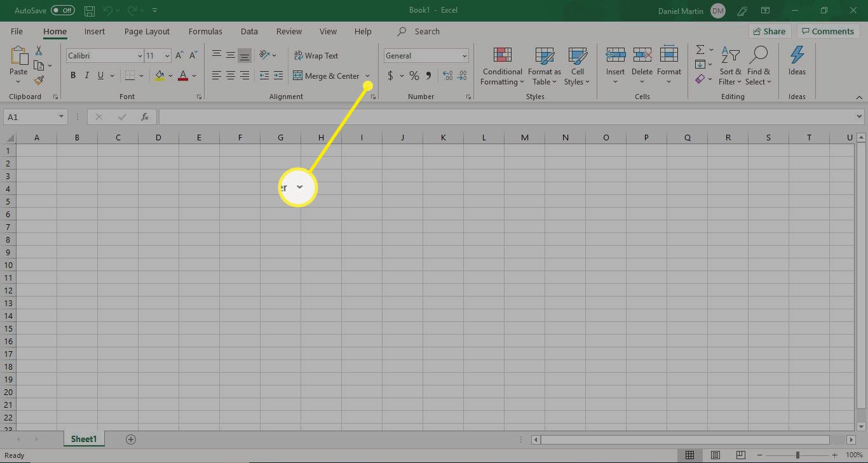The image size is (868, 463).
Task: Open Merge & Center dropdown arrow
Action: (x=367, y=76)
